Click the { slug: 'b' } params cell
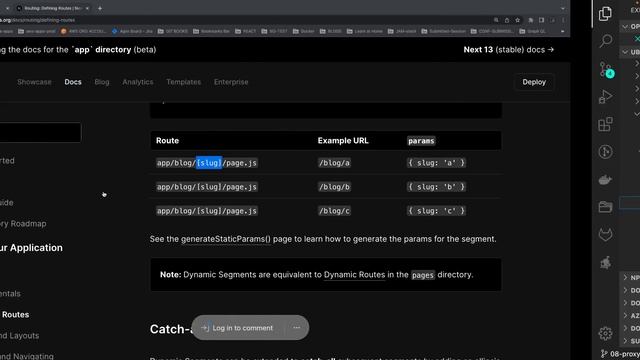Viewport: 640px width, 360px height. 436,187
